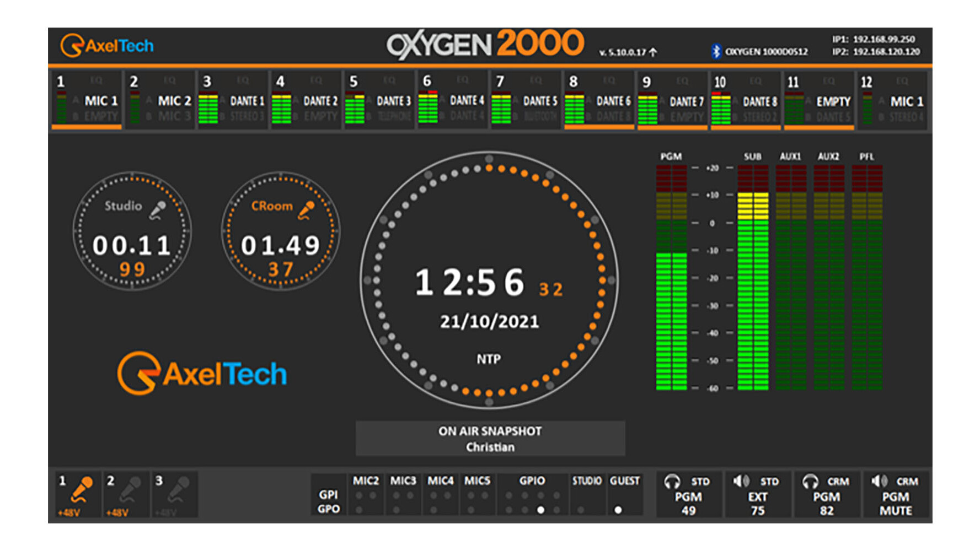
Task: Toggle the GUEST indicator dot
Action: [x=618, y=510]
